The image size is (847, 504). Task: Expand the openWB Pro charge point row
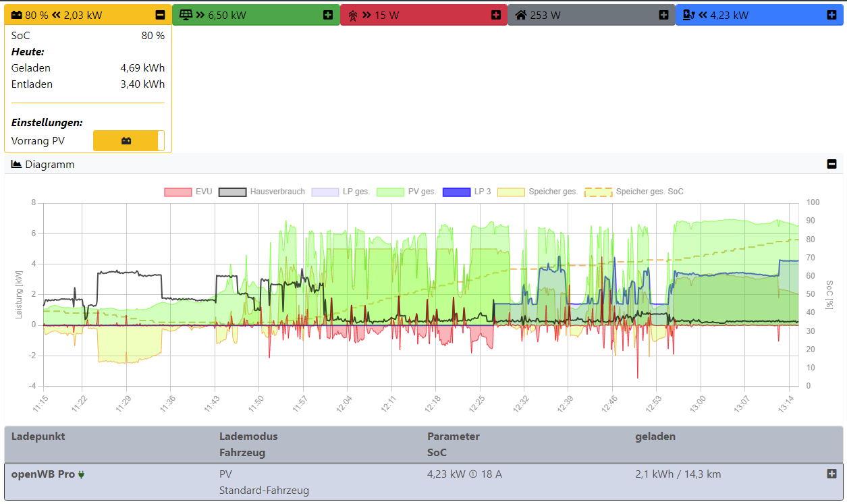(x=831, y=474)
